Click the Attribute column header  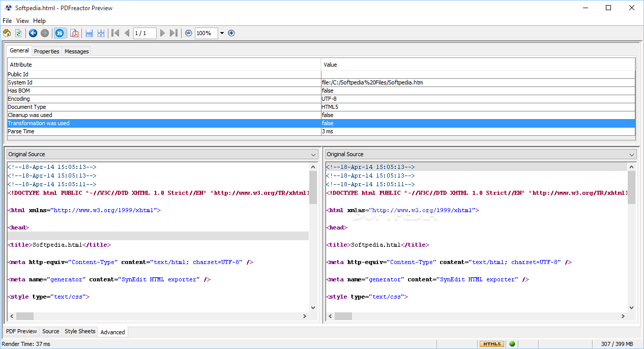pos(164,65)
